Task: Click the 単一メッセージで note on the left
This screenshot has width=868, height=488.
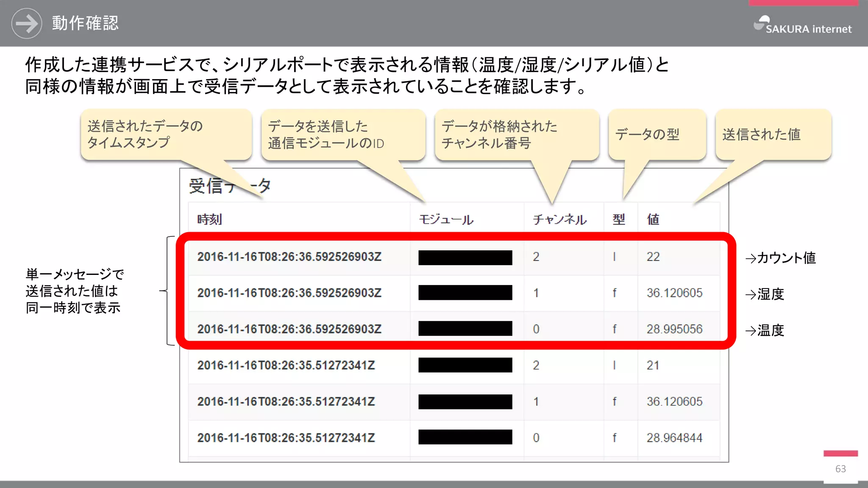Action: click(x=75, y=291)
